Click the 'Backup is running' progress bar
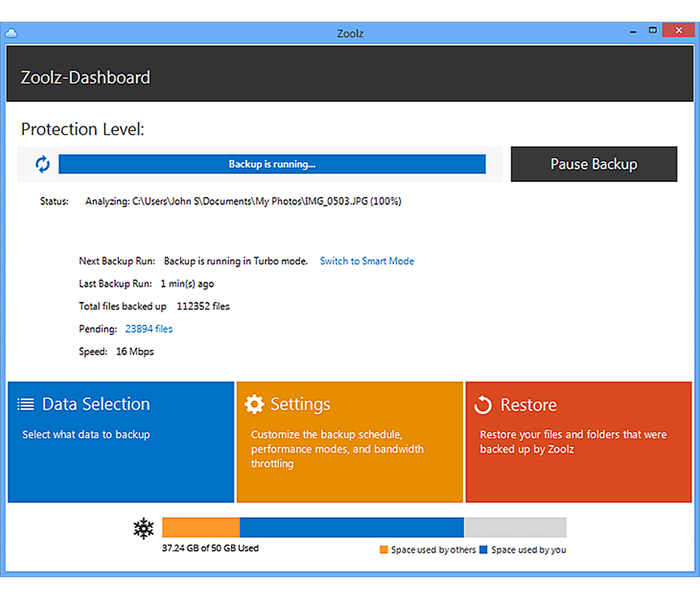Image resolution: width=700 pixels, height=599 pixels. click(272, 164)
